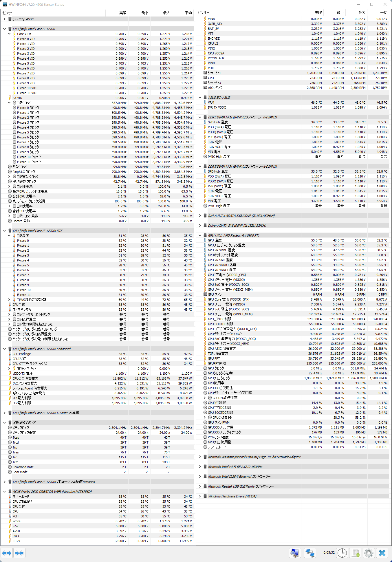The height and width of the screenshot is (562, 392).
Task: Click the fan icon beside AIO ポンプ
Action: click(205, 88)
